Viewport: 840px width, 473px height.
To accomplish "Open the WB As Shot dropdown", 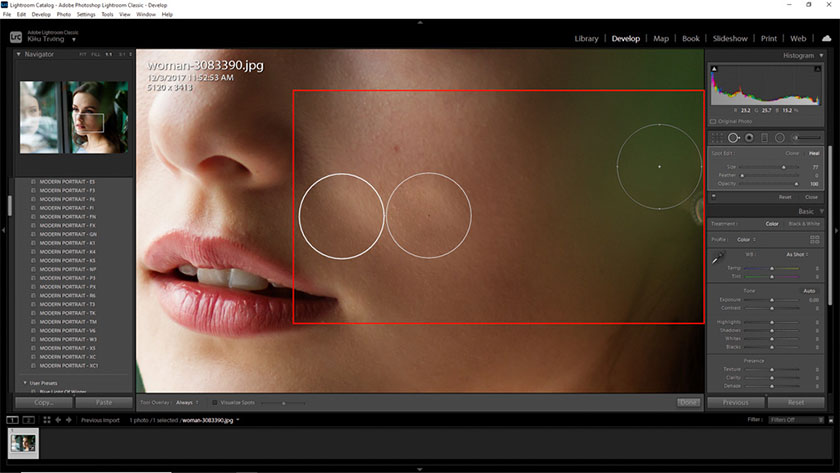I will (797, 254).
